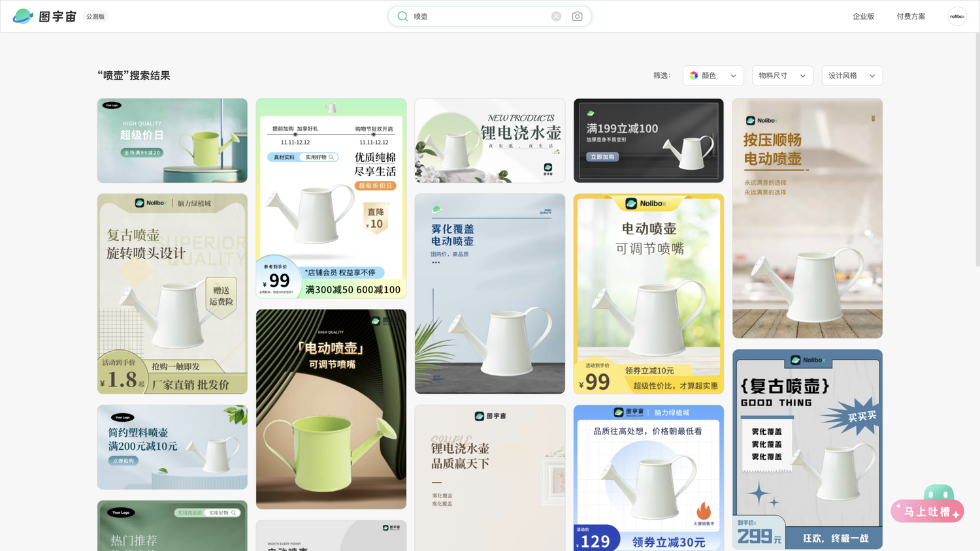Open the nolibox user avatar menu

tap(957, 16)
